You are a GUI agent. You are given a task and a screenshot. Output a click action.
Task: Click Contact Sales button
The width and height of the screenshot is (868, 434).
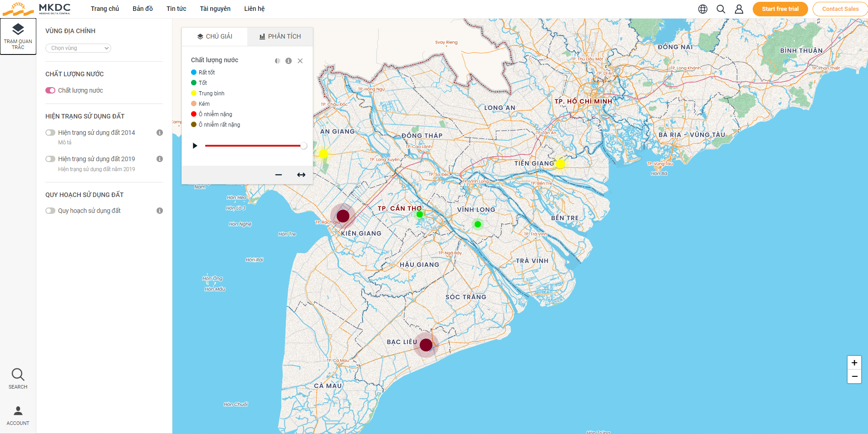(x=840, y=9)
